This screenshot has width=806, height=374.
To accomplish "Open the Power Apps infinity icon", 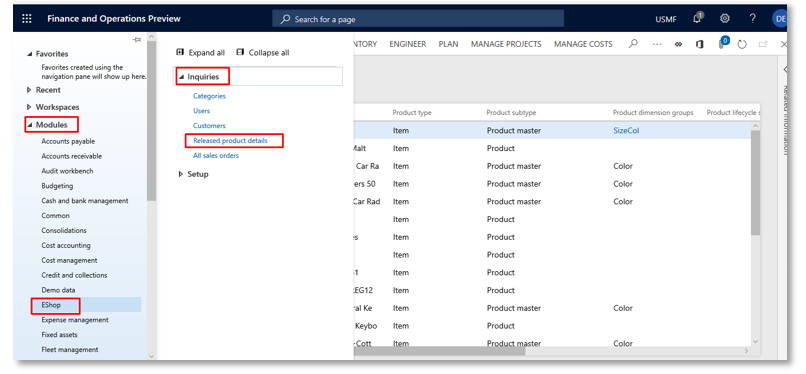I will [x=679, y=45].
